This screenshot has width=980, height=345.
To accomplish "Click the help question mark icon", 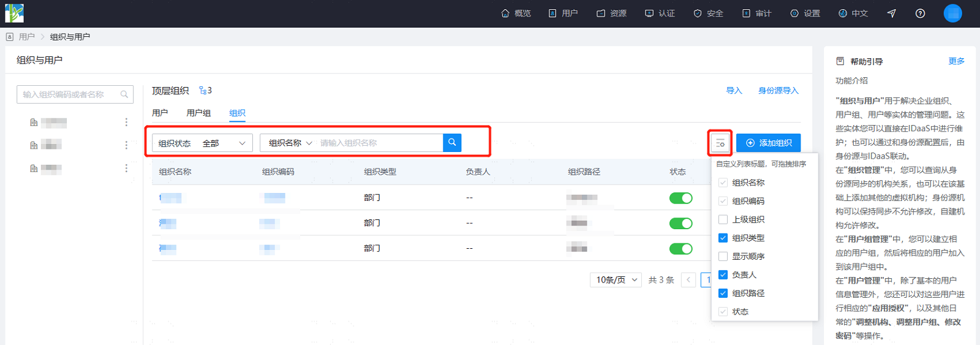I will pyautogui.click(x=920, y=13).
